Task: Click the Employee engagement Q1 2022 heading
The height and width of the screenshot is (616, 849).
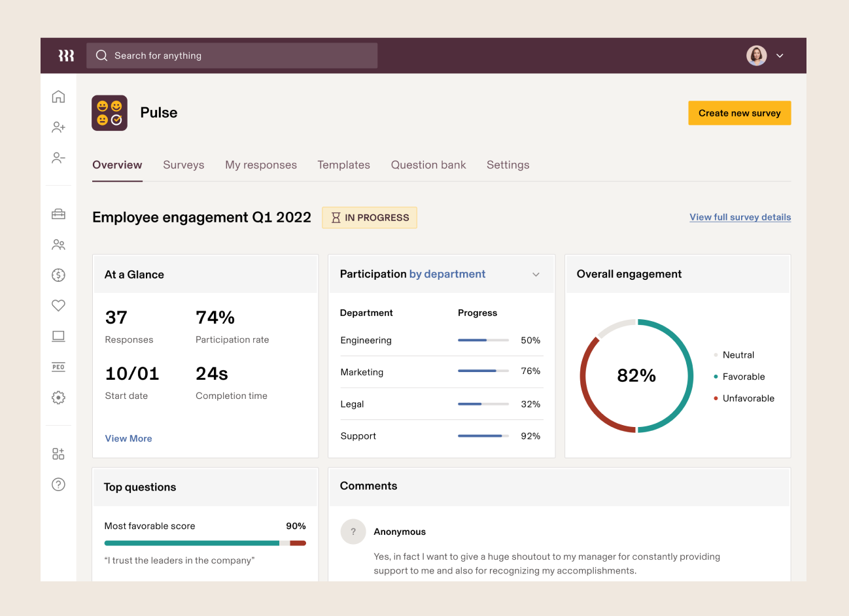Action: click(x=201, y=218)
